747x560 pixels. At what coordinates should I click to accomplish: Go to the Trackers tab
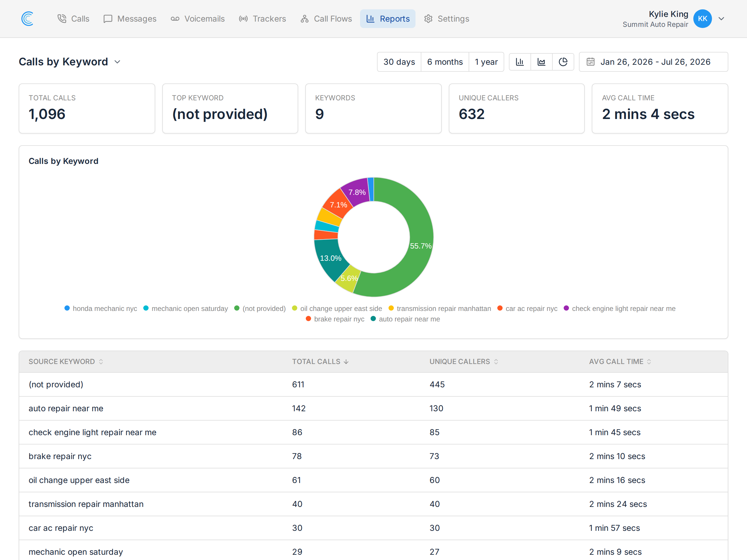[x=262, y=19]
